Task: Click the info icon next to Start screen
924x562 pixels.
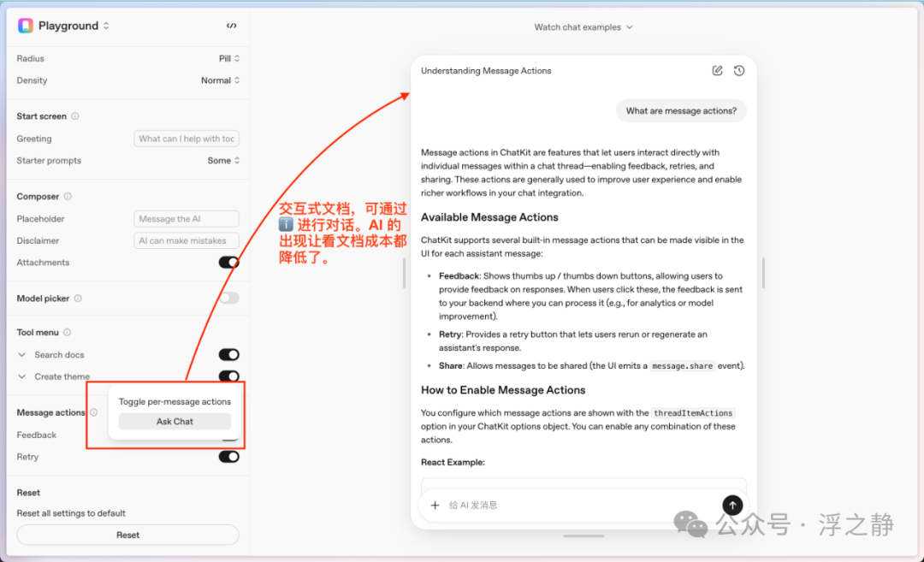Action: click(x=74, y=116)
